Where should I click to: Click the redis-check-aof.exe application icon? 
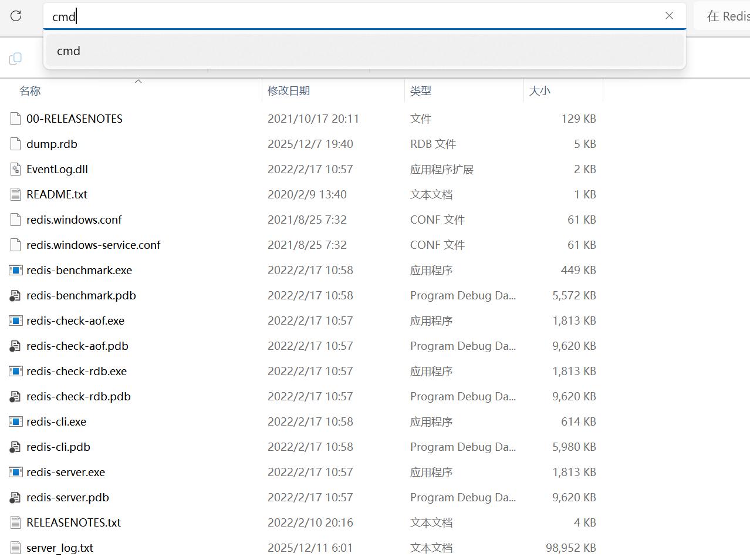click(x=16, y=321)
